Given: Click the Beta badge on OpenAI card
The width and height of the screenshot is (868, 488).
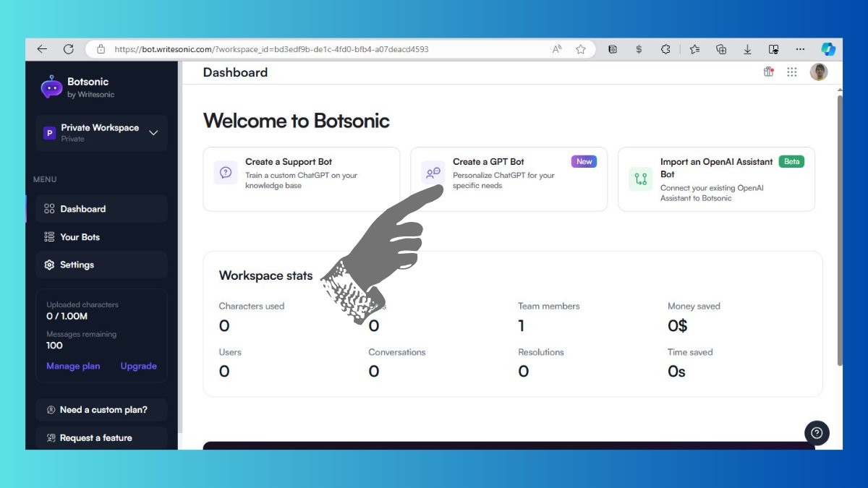Looking at the screenshot, I should (x=791, y=161).
